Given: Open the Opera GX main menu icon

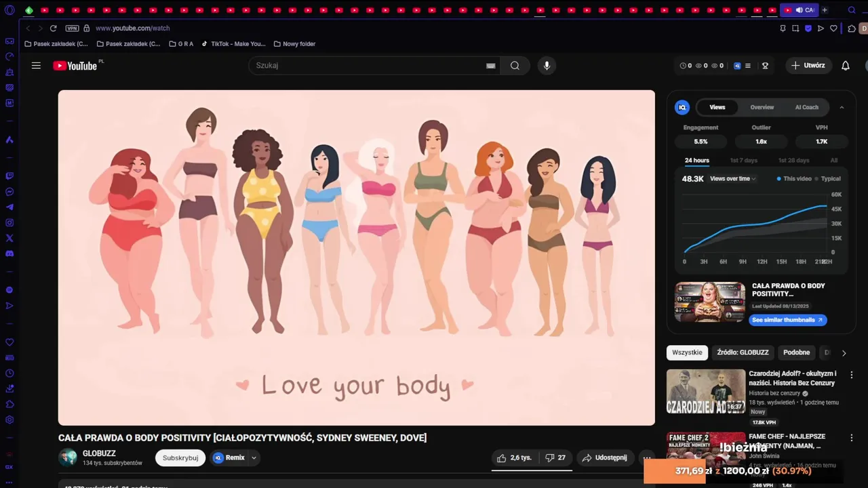Looking at the screenshot, I should (x=9, y=10).
